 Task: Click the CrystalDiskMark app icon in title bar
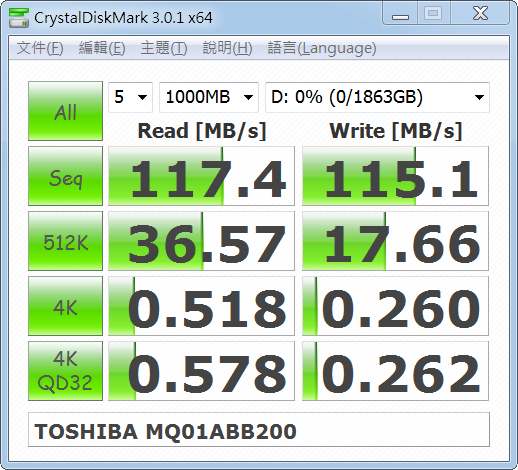19,18
